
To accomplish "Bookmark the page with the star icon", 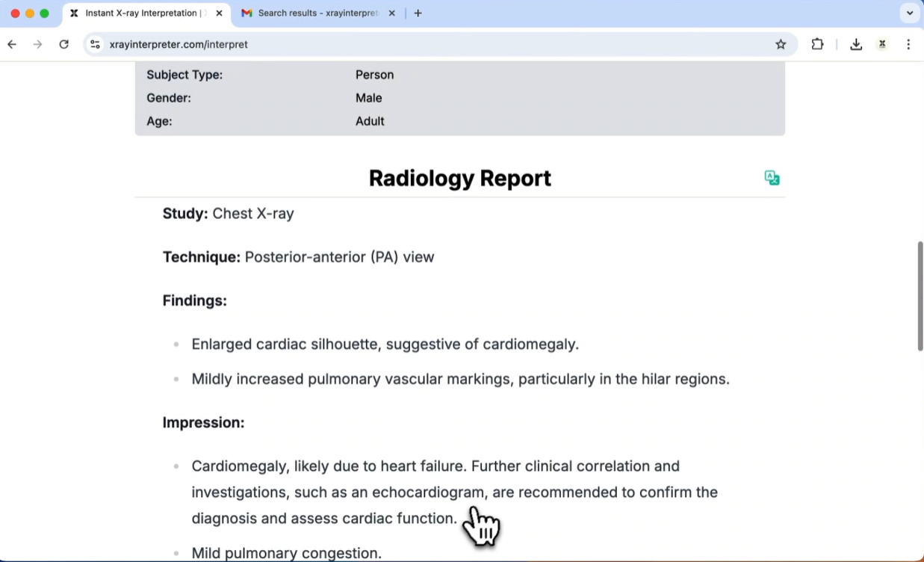I will coord(781,44).
